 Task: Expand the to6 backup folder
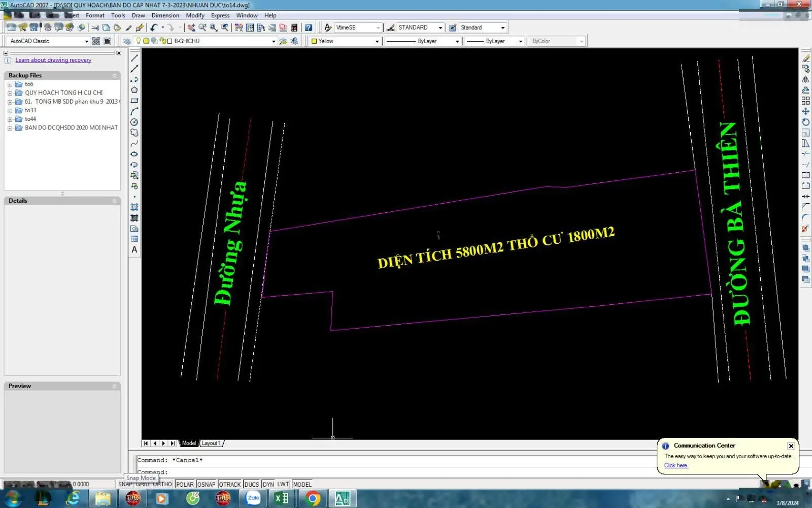[10, 85]
